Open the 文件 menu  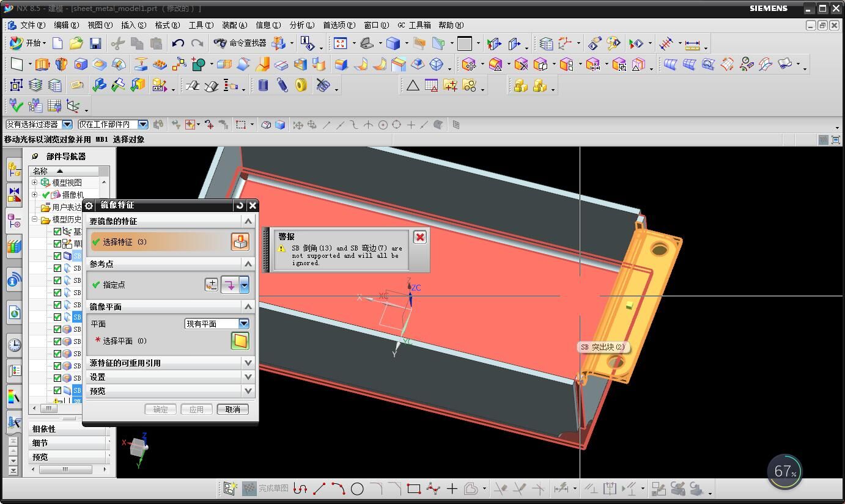coord(32,25)
